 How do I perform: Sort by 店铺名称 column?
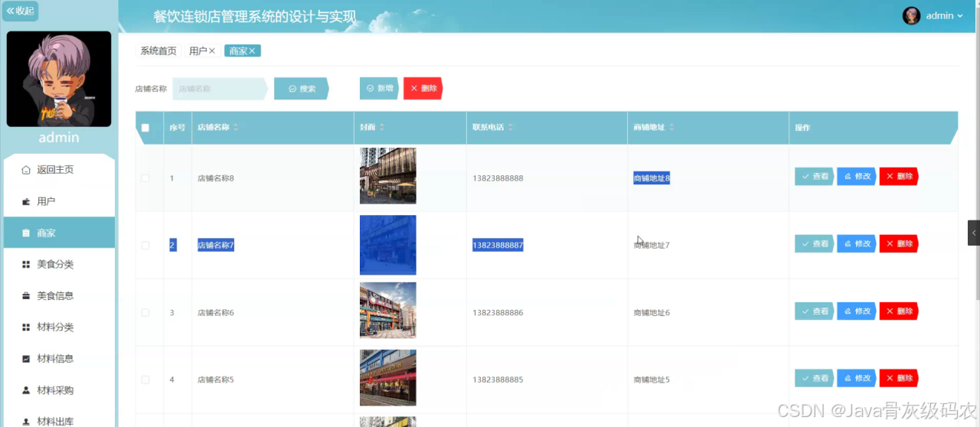[x=236, y=127]
